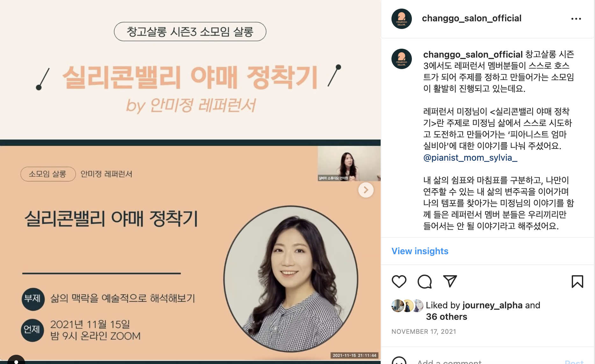This screenshot has width=595, height=364.
Task: Focus the Add a comment field
Action: [487, 361]
